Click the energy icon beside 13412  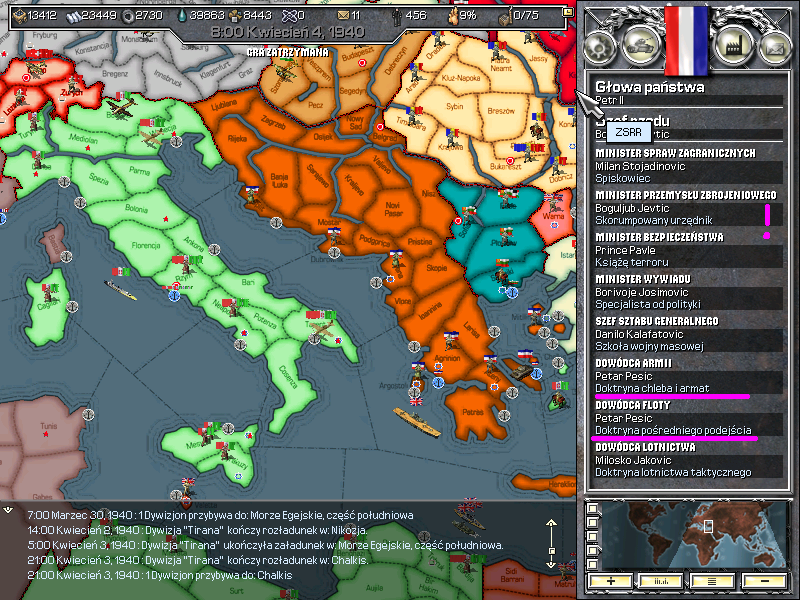pyautogui.click(x=19, y=16)
